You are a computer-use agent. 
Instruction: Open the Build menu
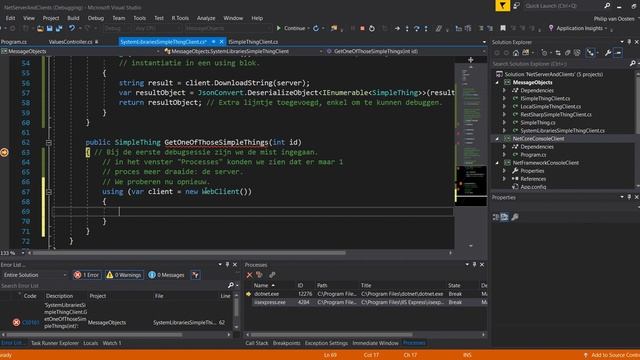[73, 18]
